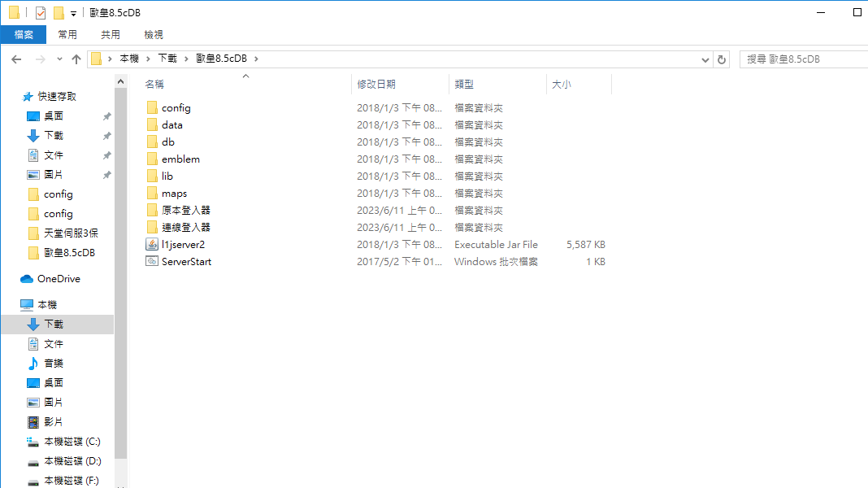Viewport: 868px width, 488px height.
Task: Click the Windows 批次檔案 type cell
Action: coord(496,261)
